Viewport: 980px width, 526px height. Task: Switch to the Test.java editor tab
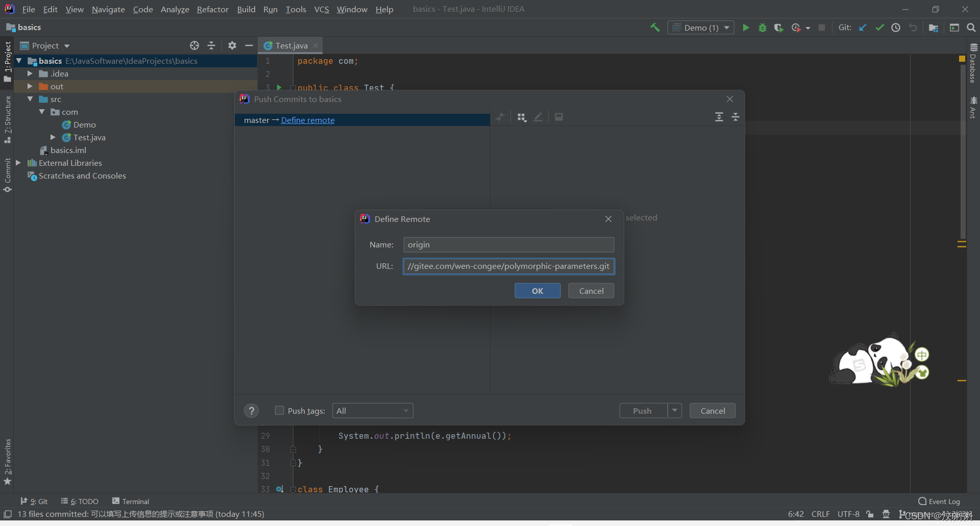[x=291, y=45]
